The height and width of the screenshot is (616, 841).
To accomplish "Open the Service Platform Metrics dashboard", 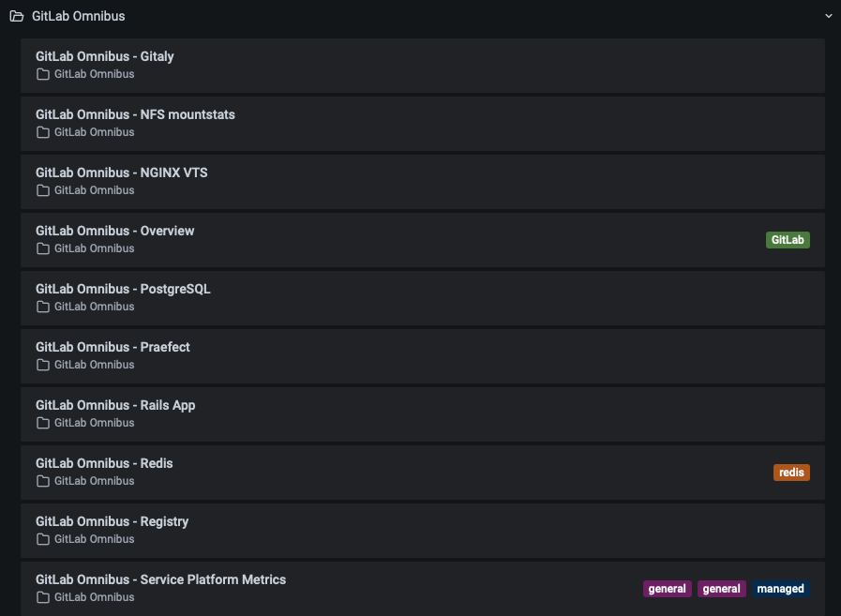I will (160, 579).
